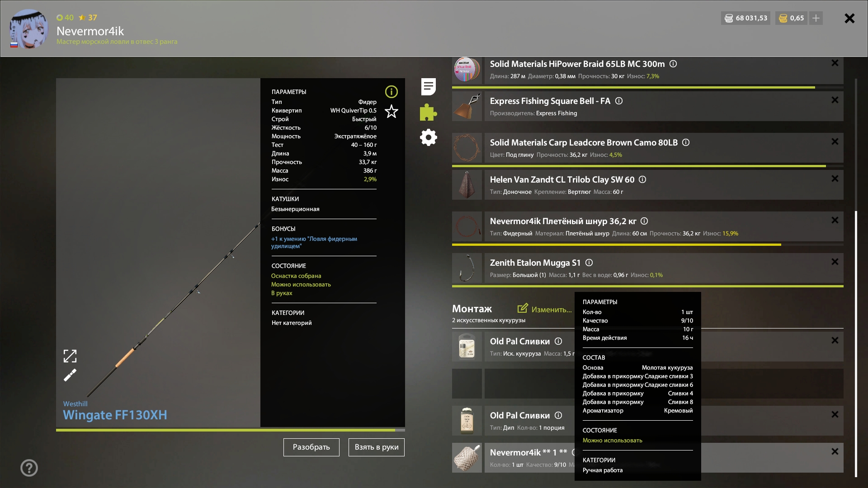
Task: Detach the Carp Leadcore Brown Camo leader
Action: click(835, 141)
